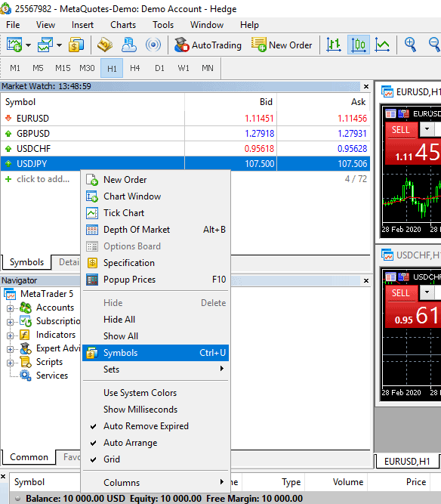Click the New Chart toolbar icon
Image resolution: width=441 pixels, height=504 pixels.
click(14, 45)
